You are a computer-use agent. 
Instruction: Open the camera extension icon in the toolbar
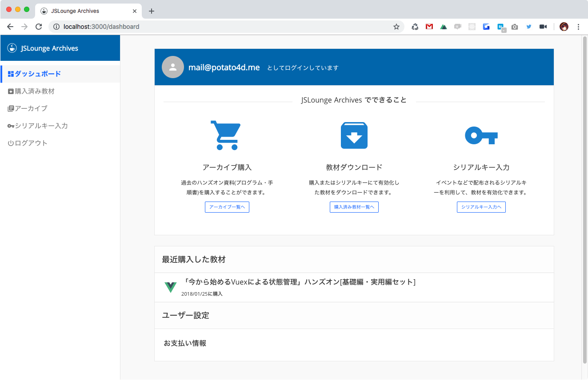point(515,27)
